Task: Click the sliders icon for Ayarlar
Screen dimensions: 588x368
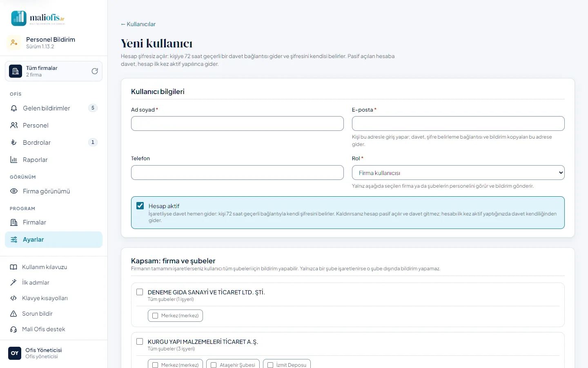Action: pos(14,240)
